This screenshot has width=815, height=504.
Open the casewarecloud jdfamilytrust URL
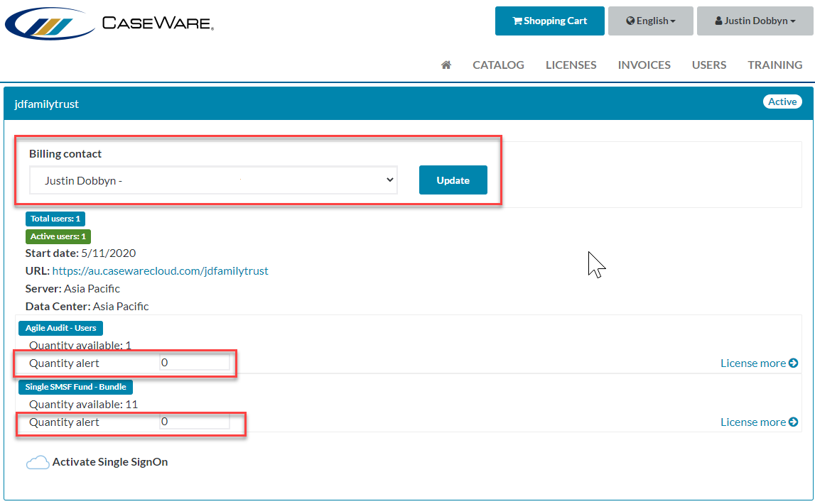tap(160, 271)
